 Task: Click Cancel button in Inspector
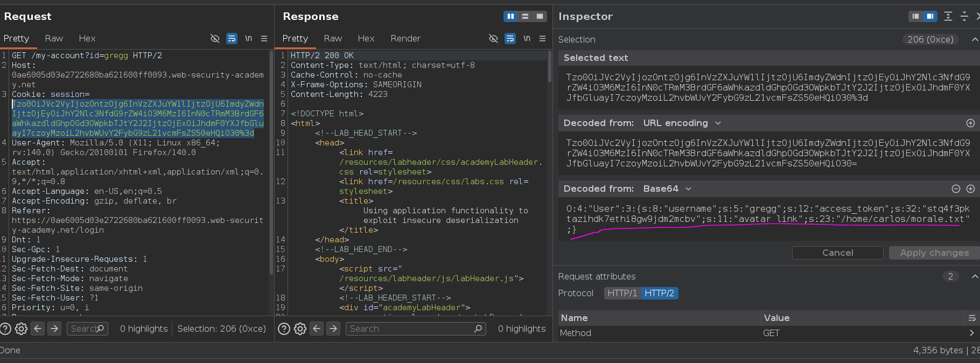tap(837, 253)
